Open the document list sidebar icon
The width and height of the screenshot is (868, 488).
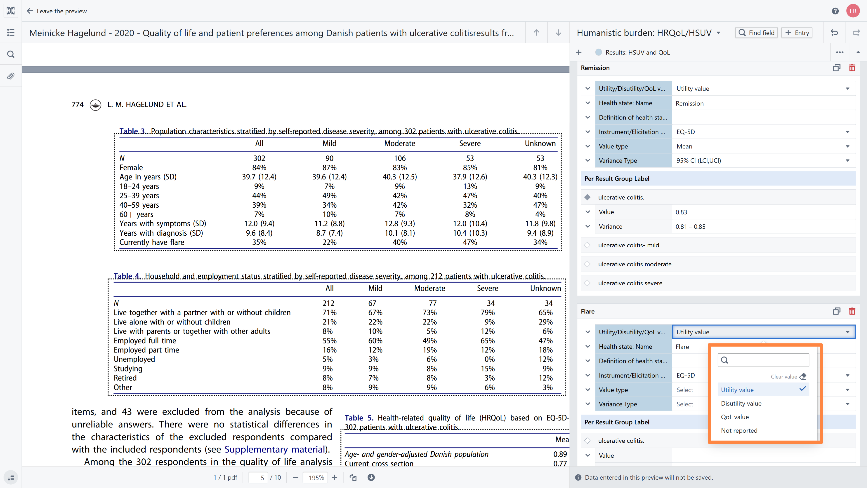[11, 33]
